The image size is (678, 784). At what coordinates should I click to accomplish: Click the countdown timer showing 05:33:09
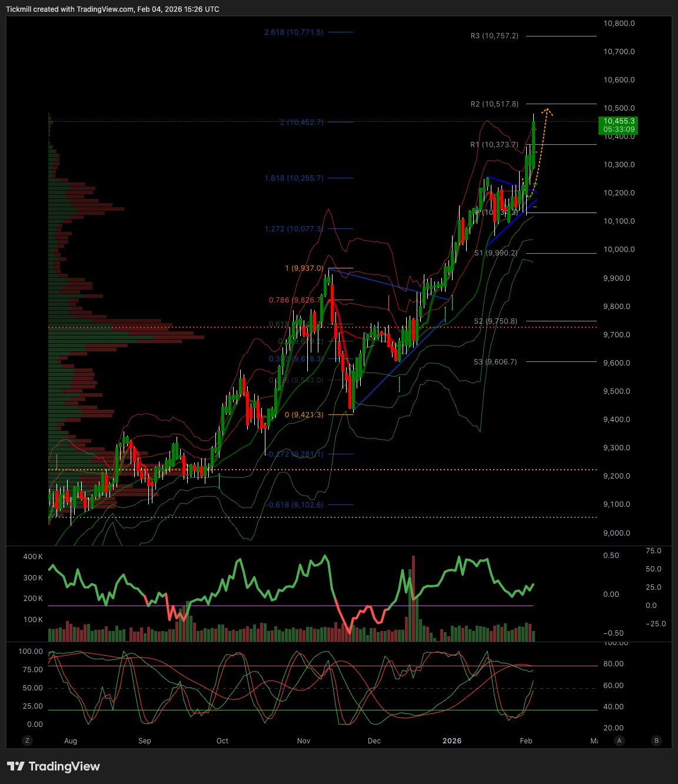pos(619,130)
